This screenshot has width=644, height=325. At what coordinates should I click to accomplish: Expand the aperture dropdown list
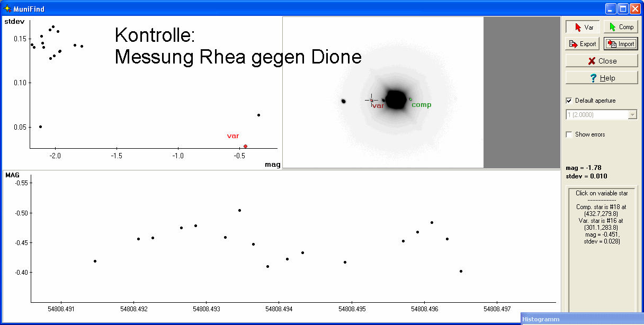[x=632, y=115]
